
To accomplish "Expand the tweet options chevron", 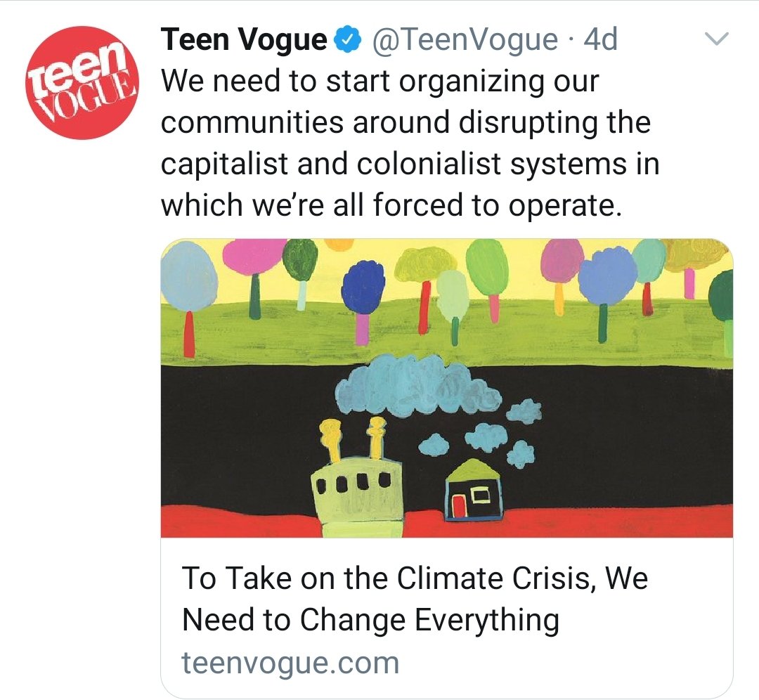I will point(716,41).
